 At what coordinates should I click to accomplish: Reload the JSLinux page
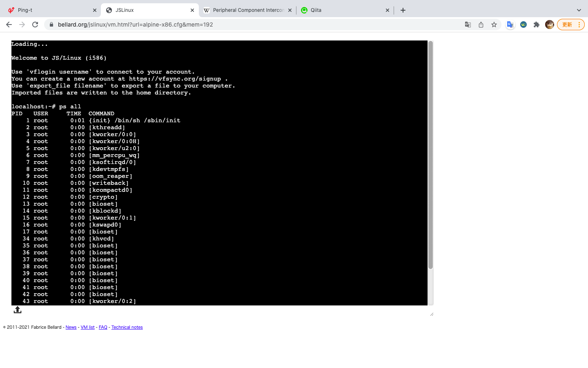pos(35,25)
